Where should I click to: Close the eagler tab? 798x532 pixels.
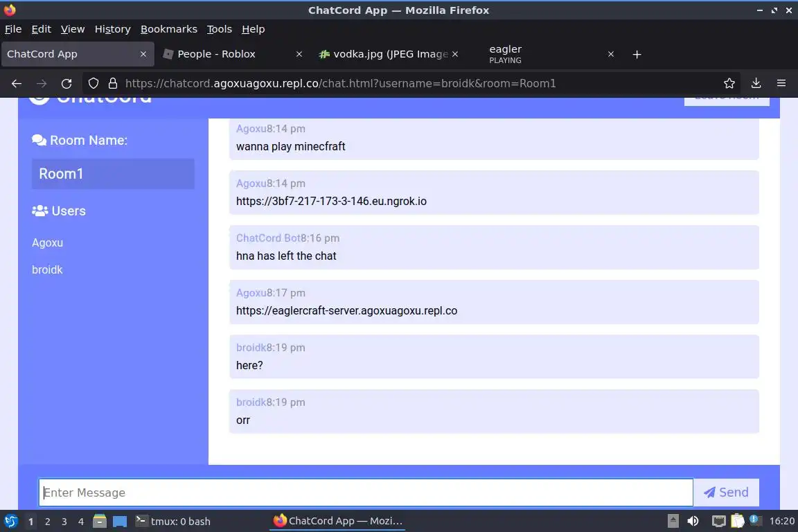611,54
